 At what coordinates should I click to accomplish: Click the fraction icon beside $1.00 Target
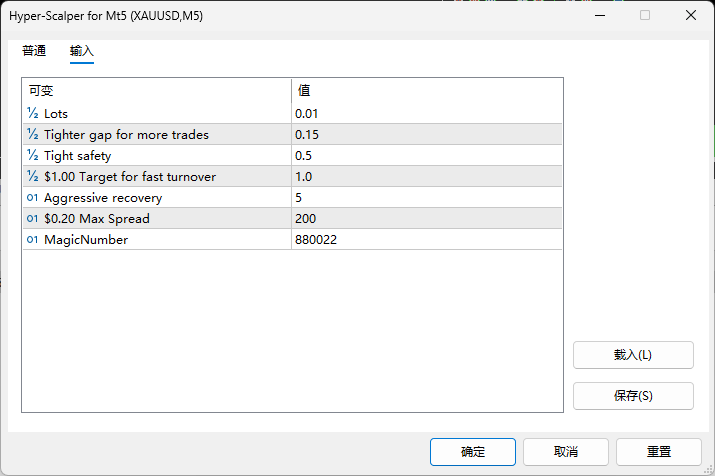coord(33,176)
